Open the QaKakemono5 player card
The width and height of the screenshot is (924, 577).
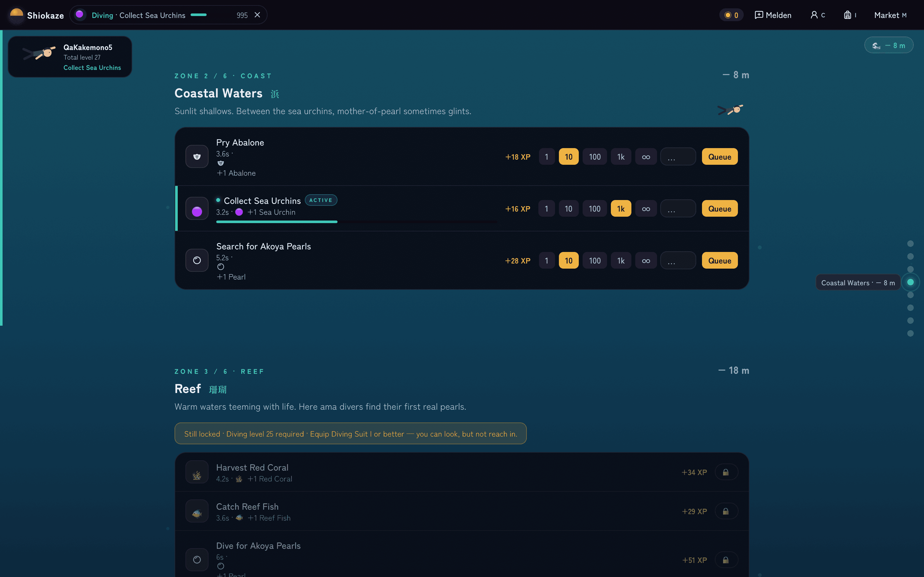(70, 57)
